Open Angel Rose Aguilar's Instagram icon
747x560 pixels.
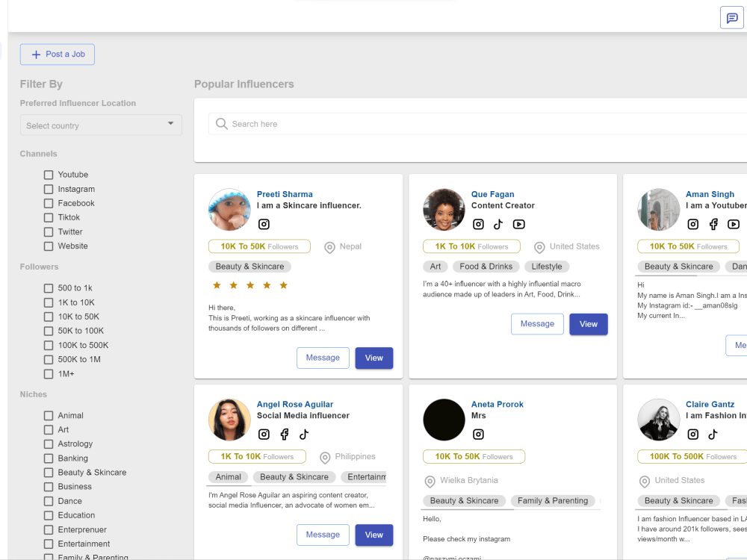tap(264, 435)
